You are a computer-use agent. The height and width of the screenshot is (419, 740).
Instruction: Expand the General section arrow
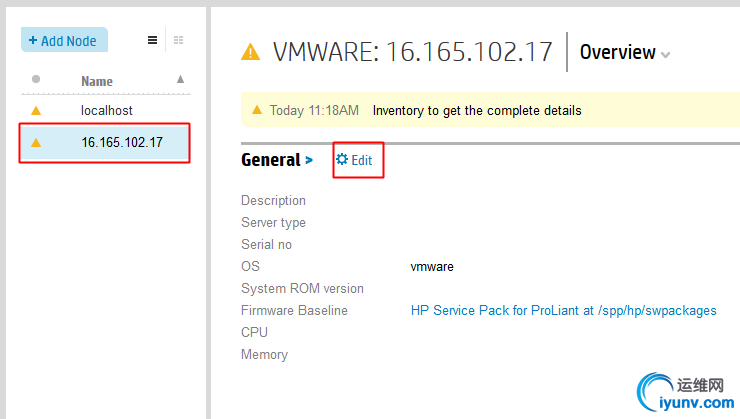coord(309,160)
